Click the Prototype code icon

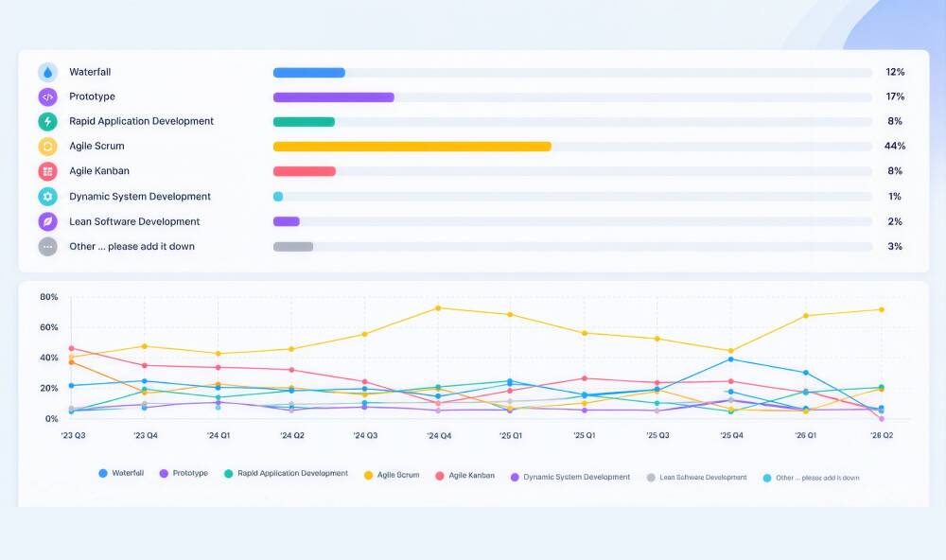pos(47,97)
